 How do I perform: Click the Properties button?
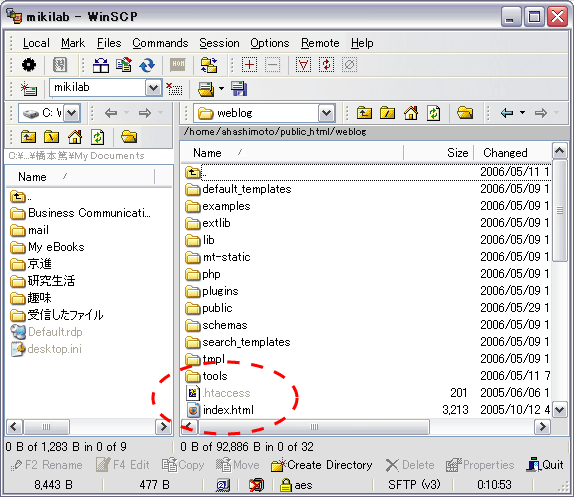pyautogui.click(x=480, y=465)
